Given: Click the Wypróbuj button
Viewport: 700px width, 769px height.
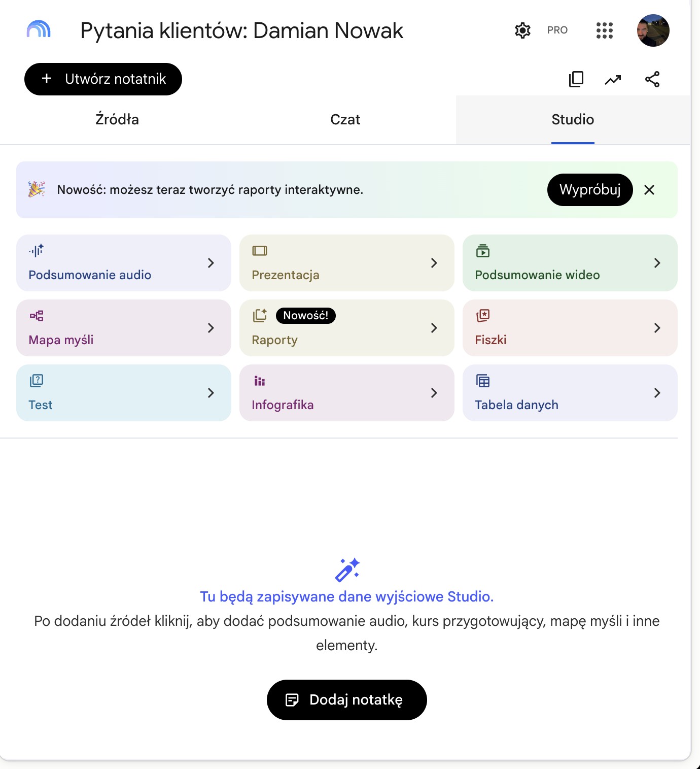Looking at the screenshot, I should [x=590, y=190].
